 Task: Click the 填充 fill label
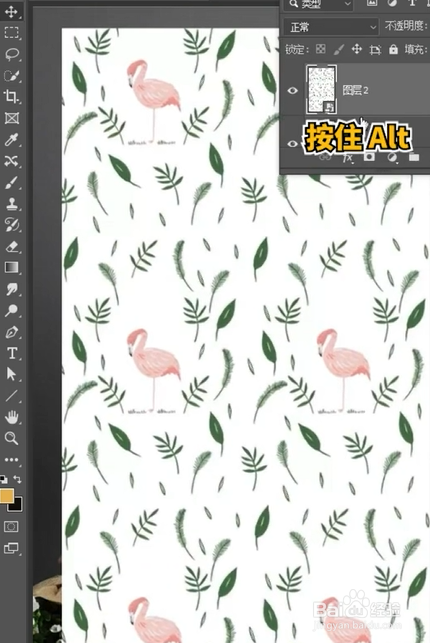[x=414, y=50]
